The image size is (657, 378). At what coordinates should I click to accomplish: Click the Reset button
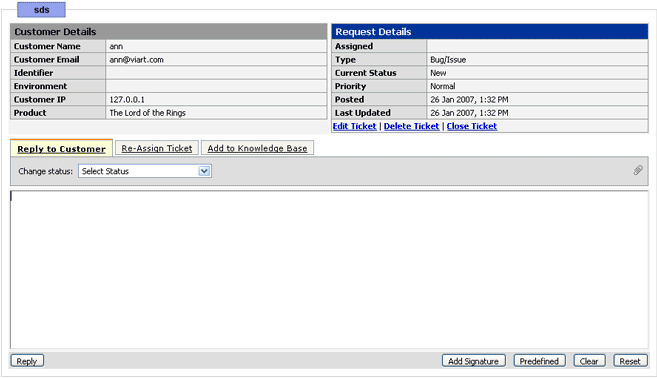(x=630, y=361)
